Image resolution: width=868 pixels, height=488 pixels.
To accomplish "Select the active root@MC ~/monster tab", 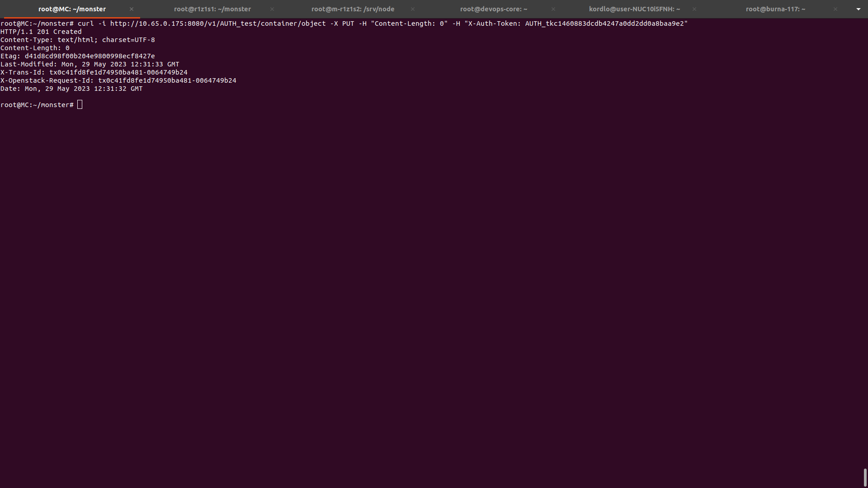I will [72, 9].
